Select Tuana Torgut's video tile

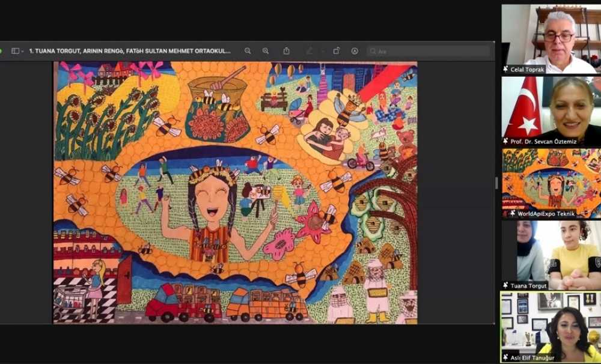551,255
